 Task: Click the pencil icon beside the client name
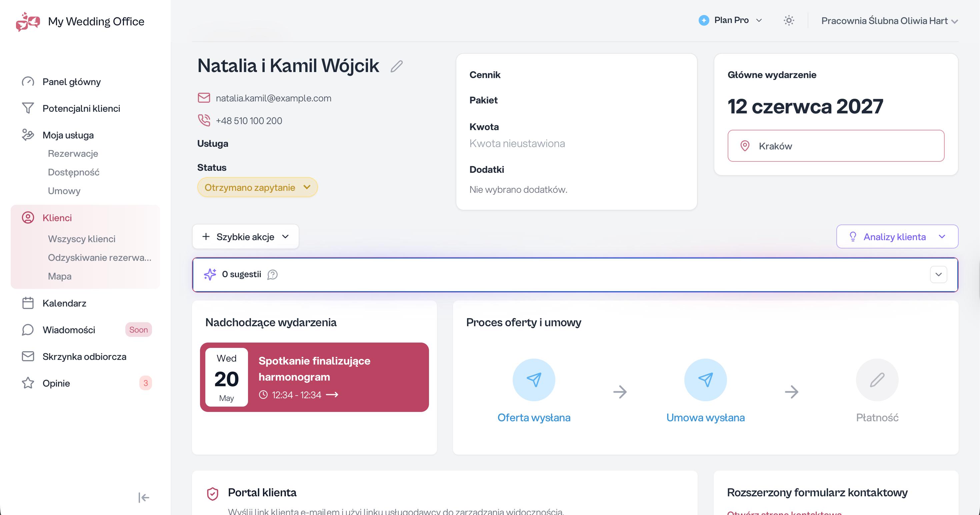[396, 66]
